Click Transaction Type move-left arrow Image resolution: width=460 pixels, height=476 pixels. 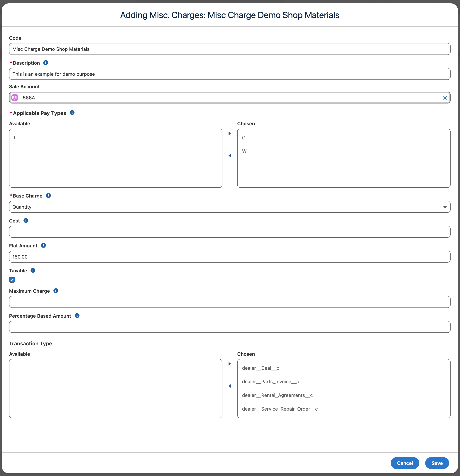click(x=230, y=386)
